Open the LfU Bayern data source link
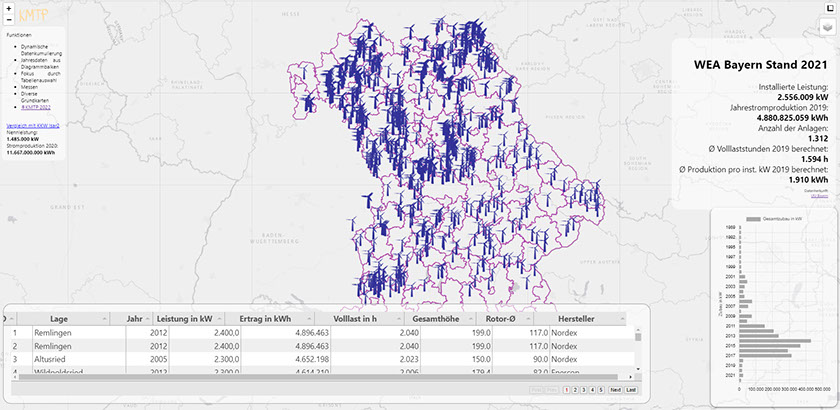The height and width of the screenshot is (410, 840). point(820,196)
